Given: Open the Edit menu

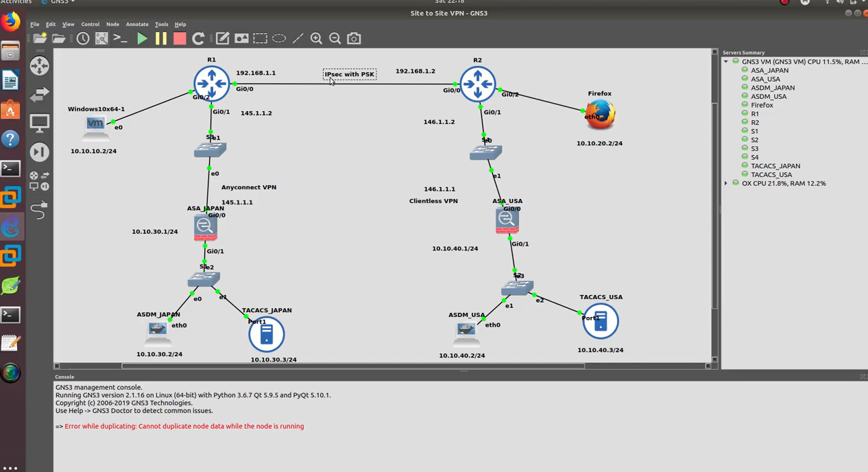Looking at the screenshot, I should pos(51,24).
